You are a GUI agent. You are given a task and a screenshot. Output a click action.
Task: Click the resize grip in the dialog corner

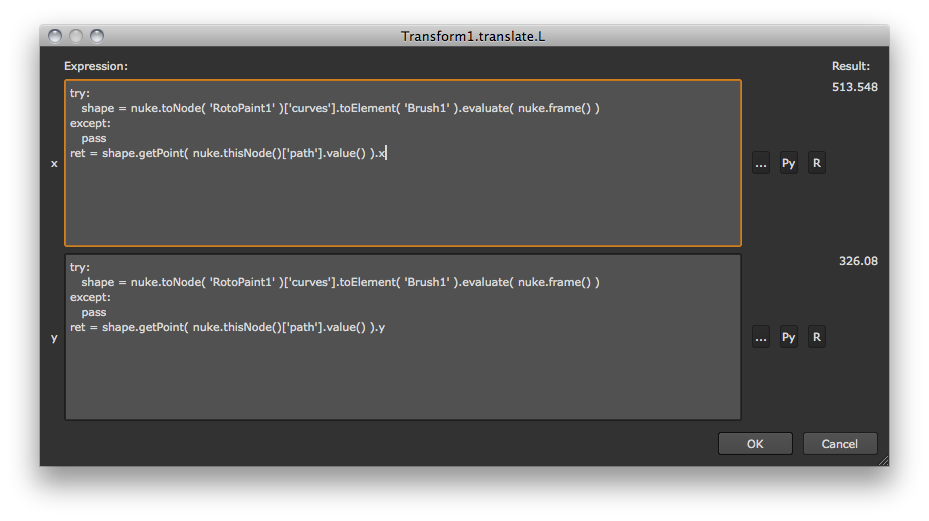click(882, 460)
